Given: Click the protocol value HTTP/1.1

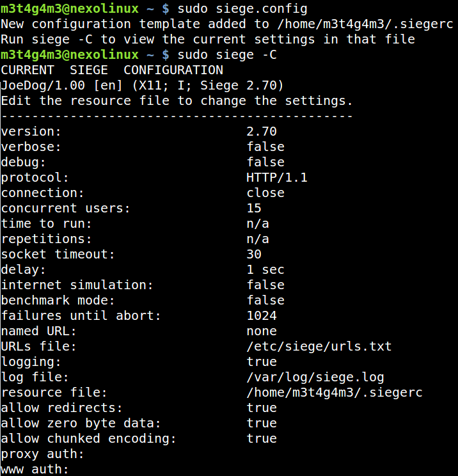Looking at the screenshot, I should (x=276, y=177).
